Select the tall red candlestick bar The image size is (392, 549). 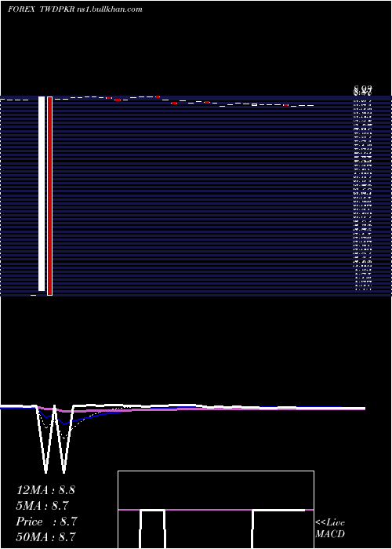click(49, 196)
